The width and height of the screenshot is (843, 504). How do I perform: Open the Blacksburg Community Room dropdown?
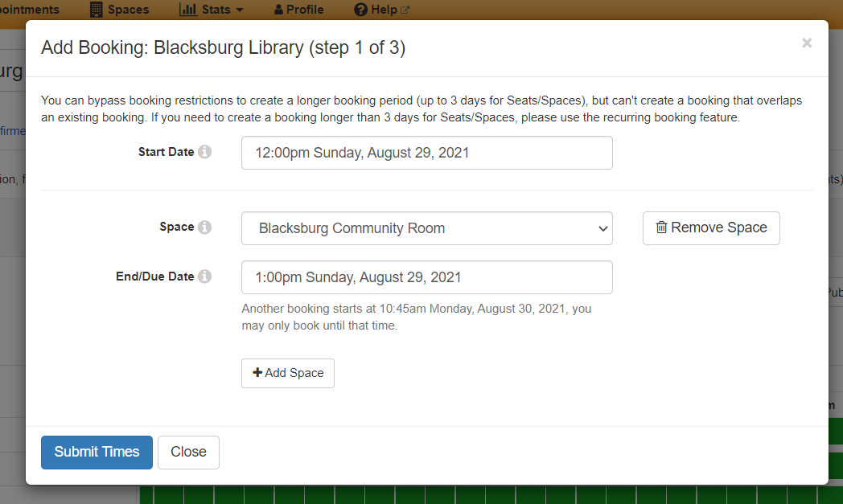(x=427, y=228)
